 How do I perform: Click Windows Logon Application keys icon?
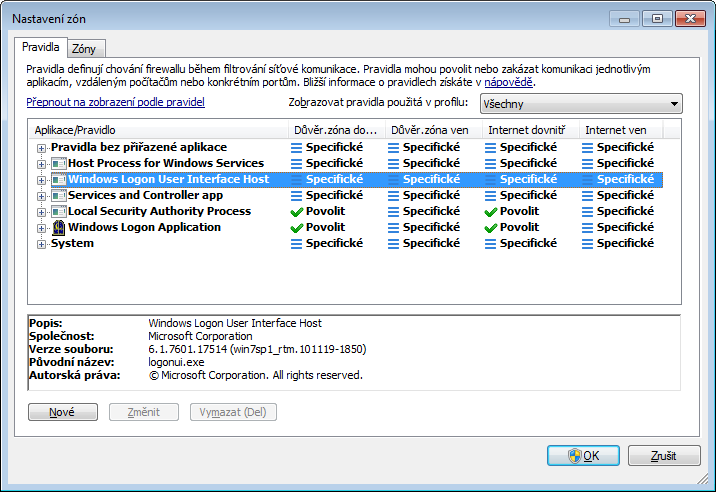tap(58, 227)
